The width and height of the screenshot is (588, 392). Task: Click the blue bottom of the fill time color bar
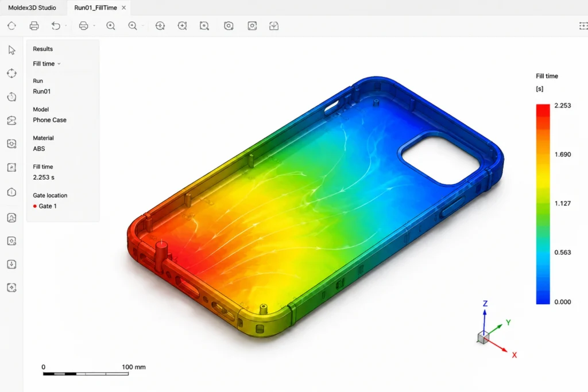click(x=543, y=298)
